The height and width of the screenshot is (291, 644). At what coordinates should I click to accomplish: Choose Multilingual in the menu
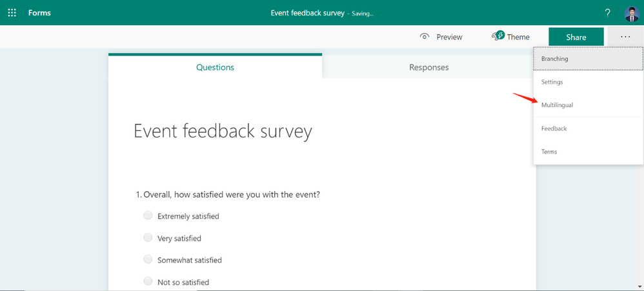(x=558, y=105)
